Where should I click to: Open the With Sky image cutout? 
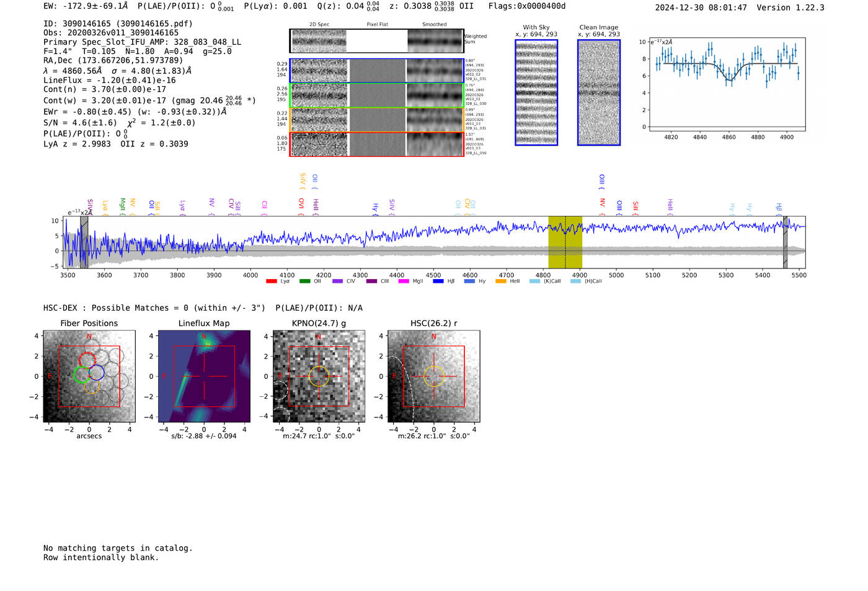[536, 92]
